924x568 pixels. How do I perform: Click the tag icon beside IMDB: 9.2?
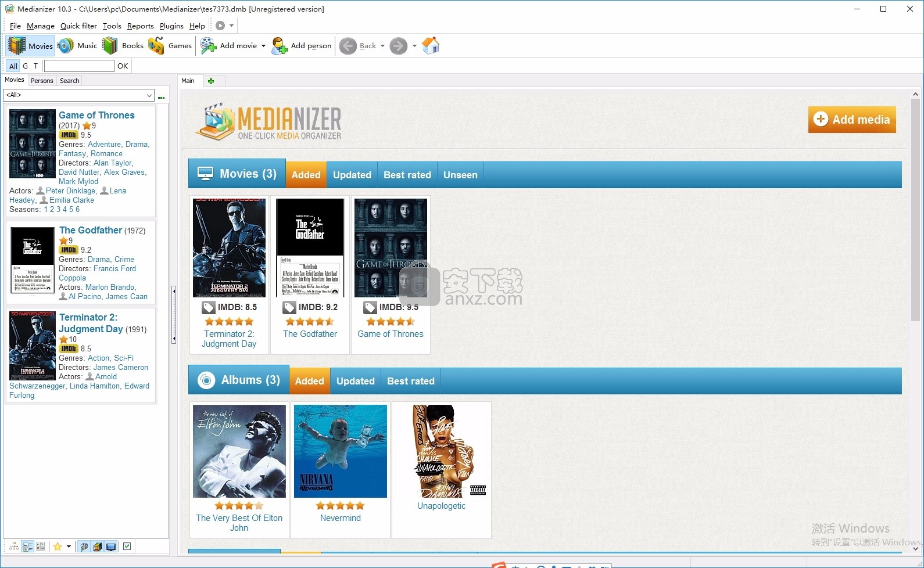pyautogui.click(x=289, y=307)
